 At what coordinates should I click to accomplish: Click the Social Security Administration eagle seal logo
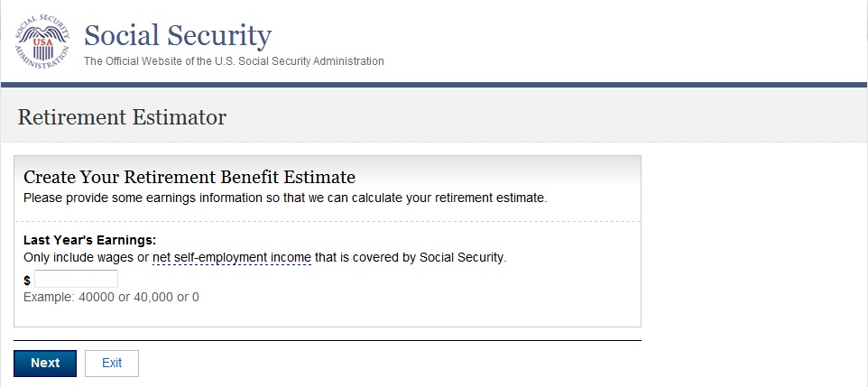42,42
